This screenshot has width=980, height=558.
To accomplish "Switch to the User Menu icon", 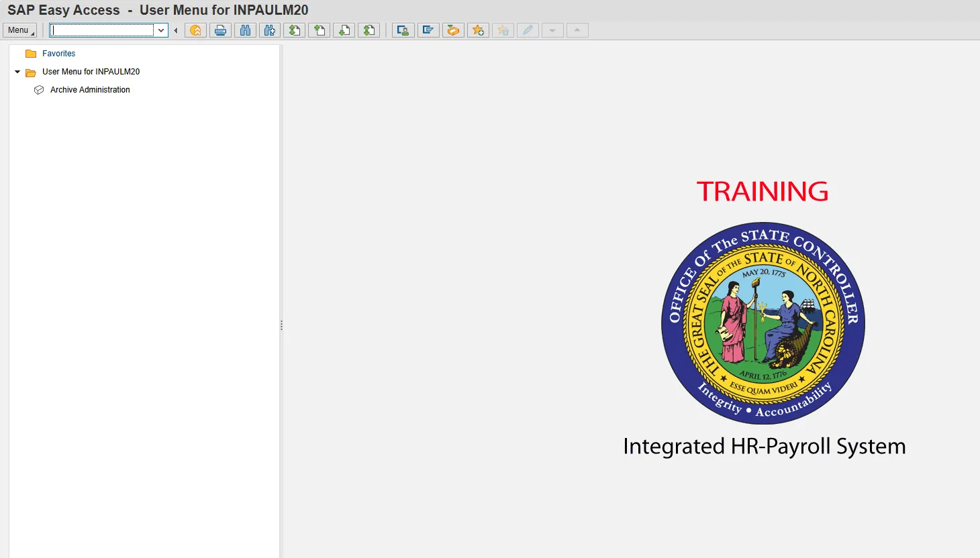I will (x=403, y=30).
